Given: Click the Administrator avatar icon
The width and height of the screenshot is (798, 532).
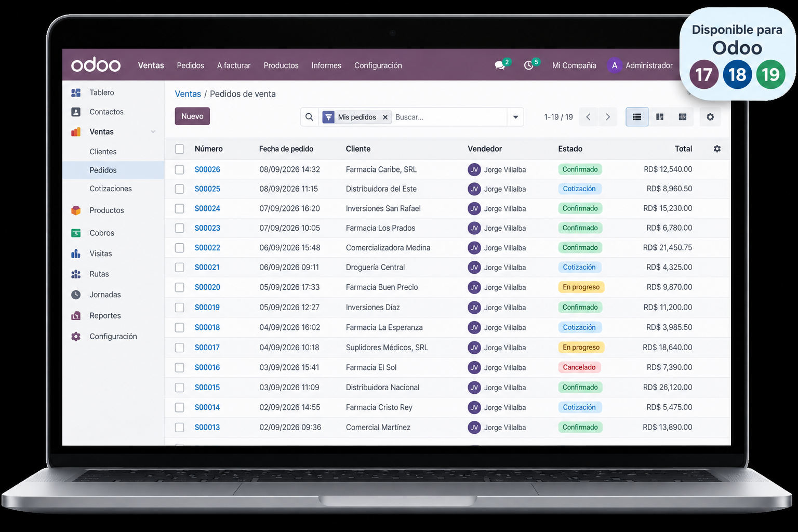Looking at the screenshot, I should pyautogui.click(x=615, y=65).
